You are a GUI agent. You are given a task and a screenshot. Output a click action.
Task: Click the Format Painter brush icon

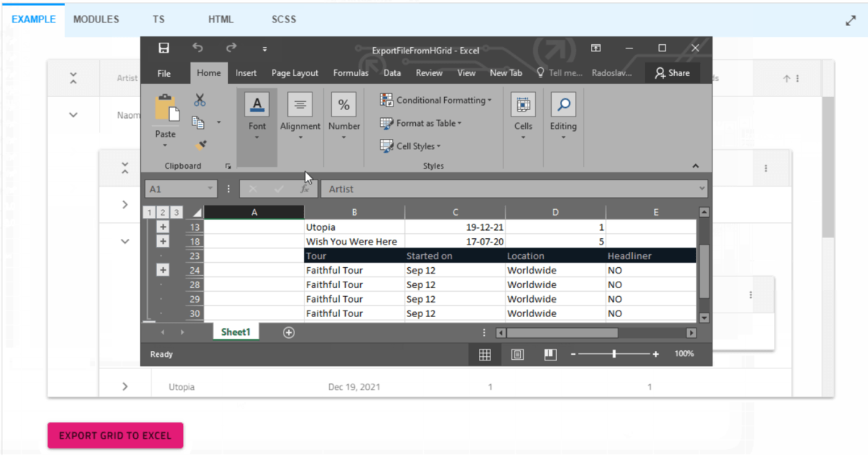coord(201,145)
